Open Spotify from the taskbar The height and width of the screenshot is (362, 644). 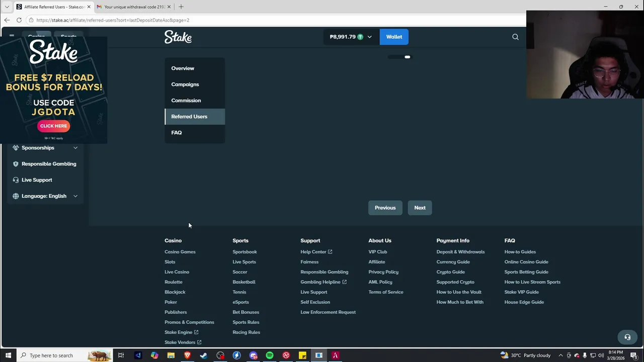click(x=270, y=355)
